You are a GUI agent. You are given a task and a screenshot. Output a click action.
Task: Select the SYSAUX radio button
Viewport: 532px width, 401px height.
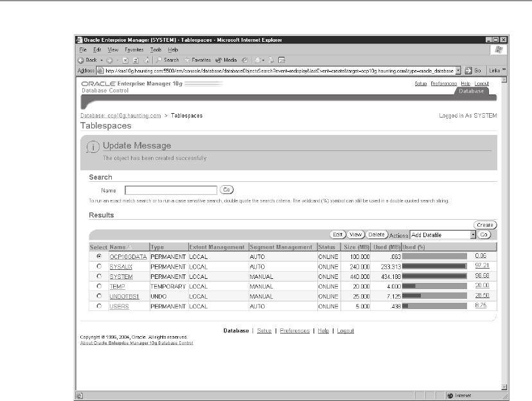[99, 266]
